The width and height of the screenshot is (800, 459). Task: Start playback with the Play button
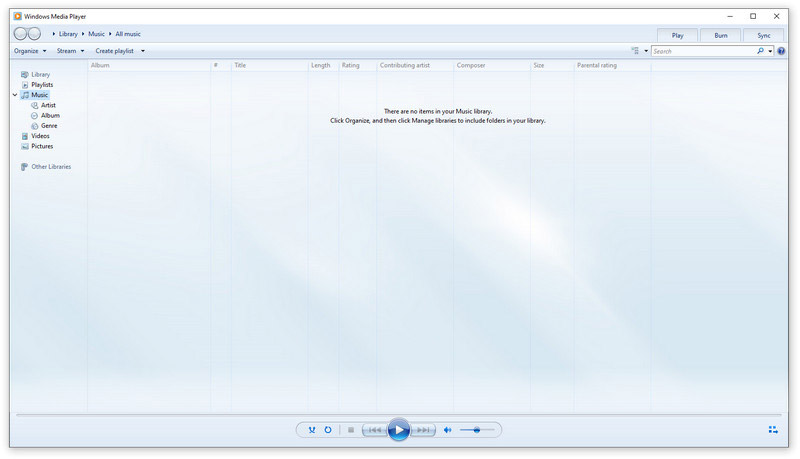click(x=399, y=430)
